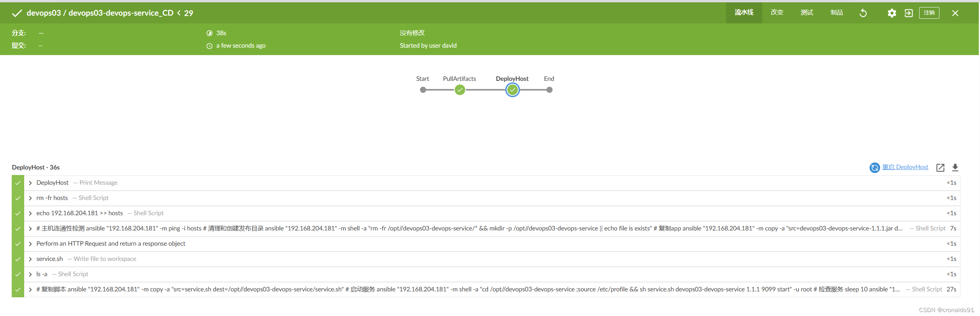
Task: Switch to the 改变 tab
Action: tap(777, 12)
